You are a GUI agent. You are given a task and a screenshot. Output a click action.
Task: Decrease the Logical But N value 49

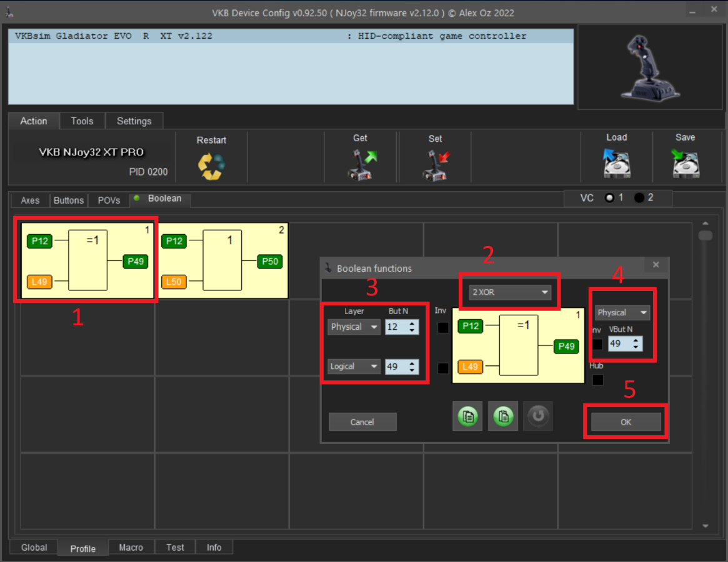tap(412, 370)
